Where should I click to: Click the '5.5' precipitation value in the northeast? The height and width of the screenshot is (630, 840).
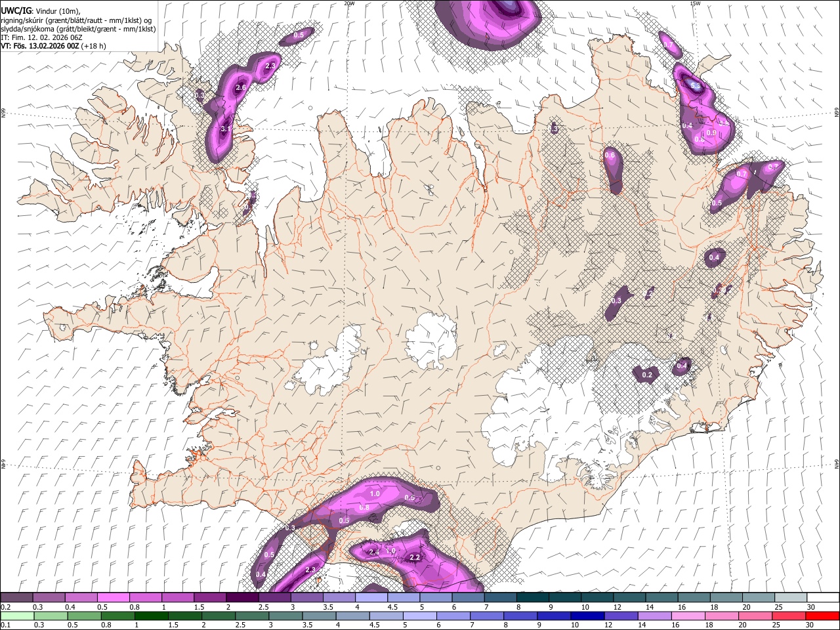click(696, 87)
